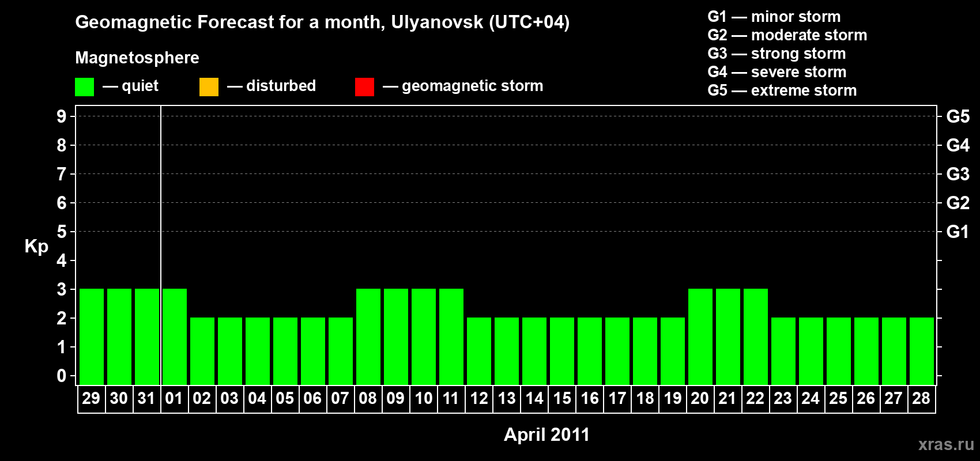Screen dimensions: 980x461
Task: Select the date label 01 on the axis
Action: 174,398
